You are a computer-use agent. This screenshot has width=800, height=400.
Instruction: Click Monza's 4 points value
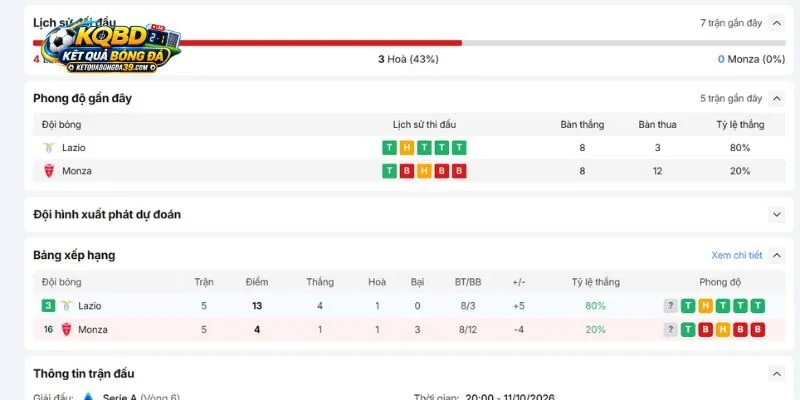tap(257, 330)
